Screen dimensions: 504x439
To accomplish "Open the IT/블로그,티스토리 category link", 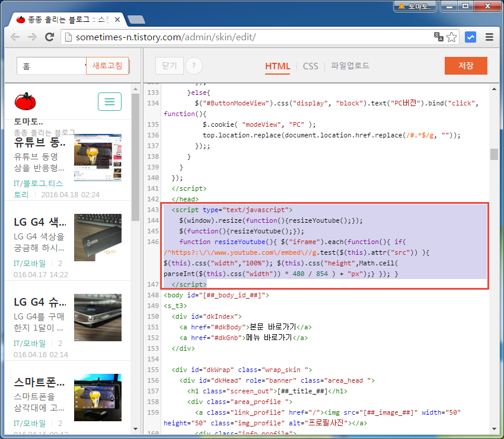I will (x=38, y=189).
